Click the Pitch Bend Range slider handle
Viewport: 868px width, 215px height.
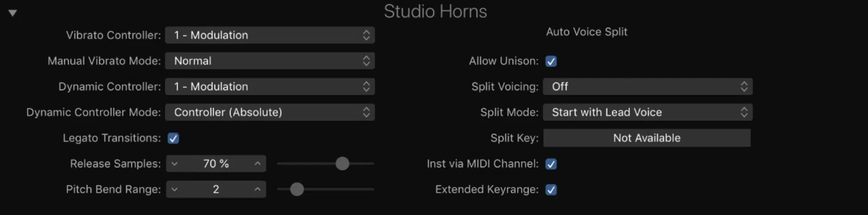point(297,189)
